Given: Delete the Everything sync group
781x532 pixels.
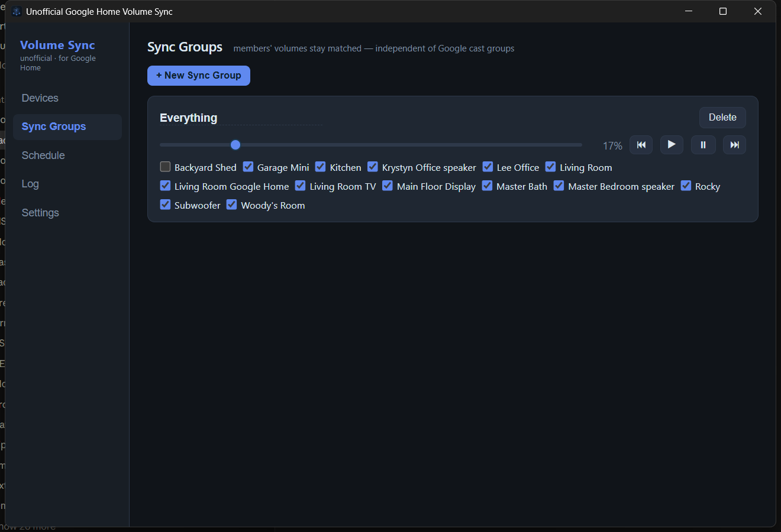Looking at the screenshot, I should [722, 118].
